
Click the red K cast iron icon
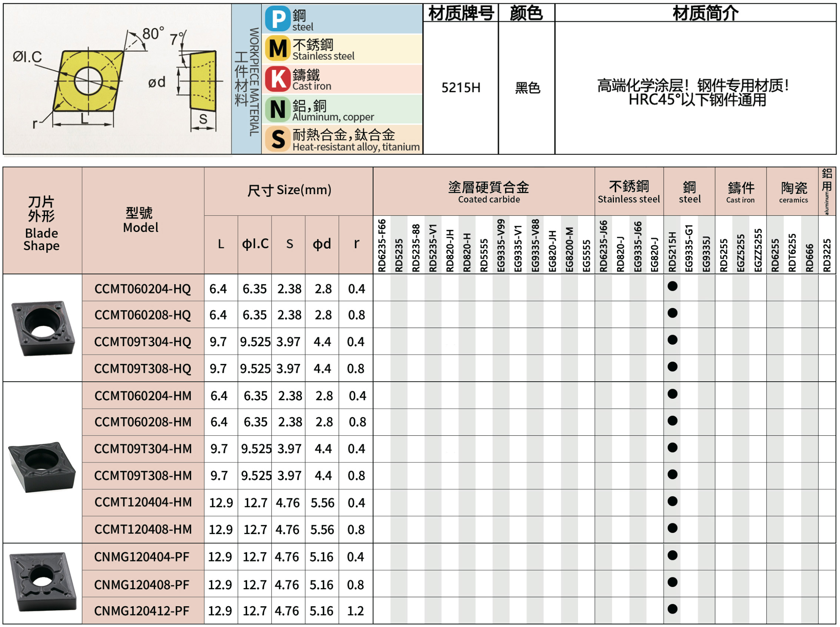(x=278, y=79)
